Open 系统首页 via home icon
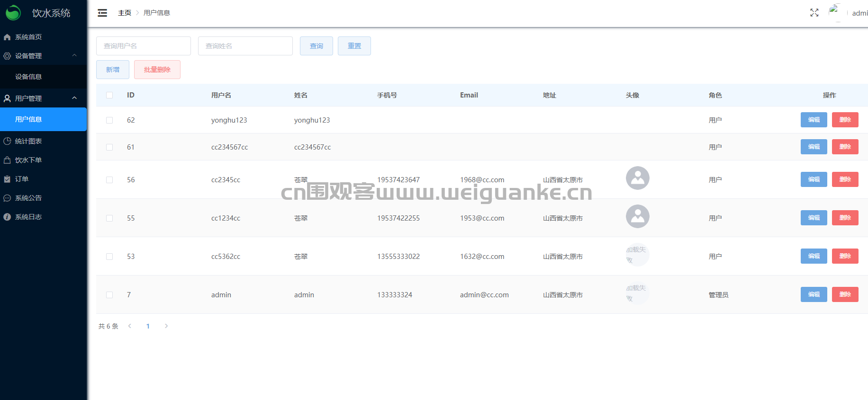This screenshot has height=400, width=868. (7, 37)
